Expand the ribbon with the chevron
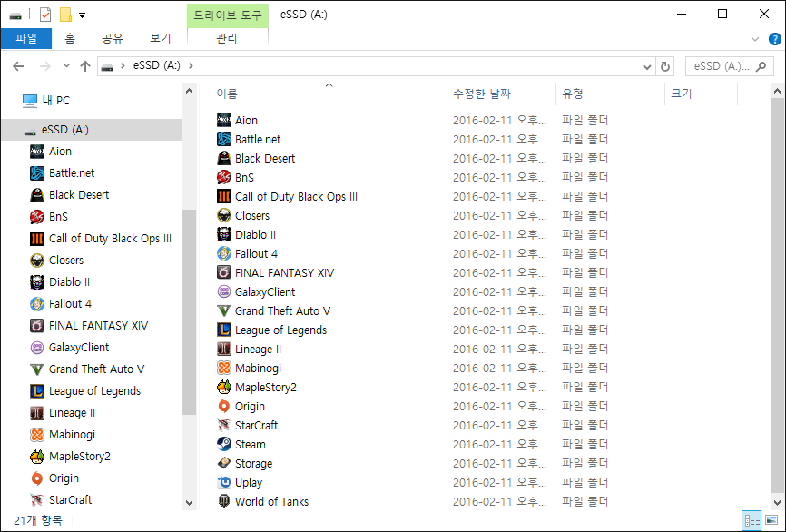786x532 pixels. click(755, 39)
